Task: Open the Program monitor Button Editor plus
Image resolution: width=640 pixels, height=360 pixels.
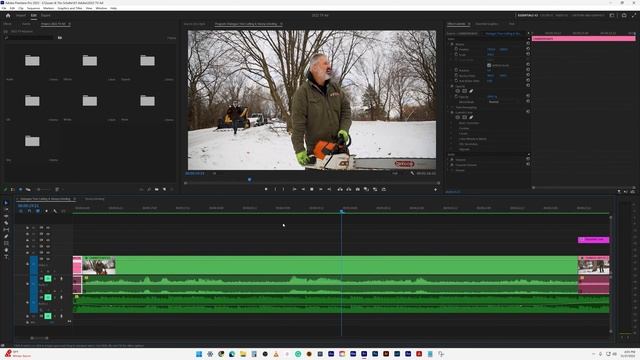Action: pyautogui.click(x=436, y=190)
